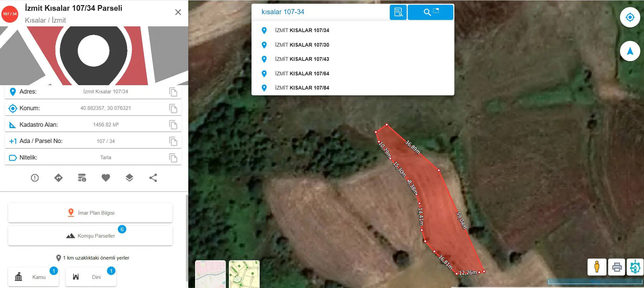644x288 pixels.
Task: Copy the Kadastro Alan value
Action: coord(173,125)
